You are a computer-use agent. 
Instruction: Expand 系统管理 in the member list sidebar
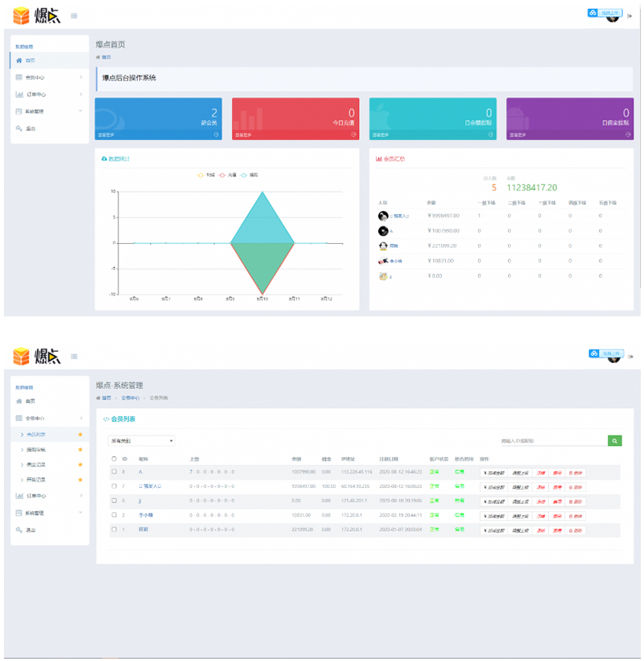tap(48, 513)
